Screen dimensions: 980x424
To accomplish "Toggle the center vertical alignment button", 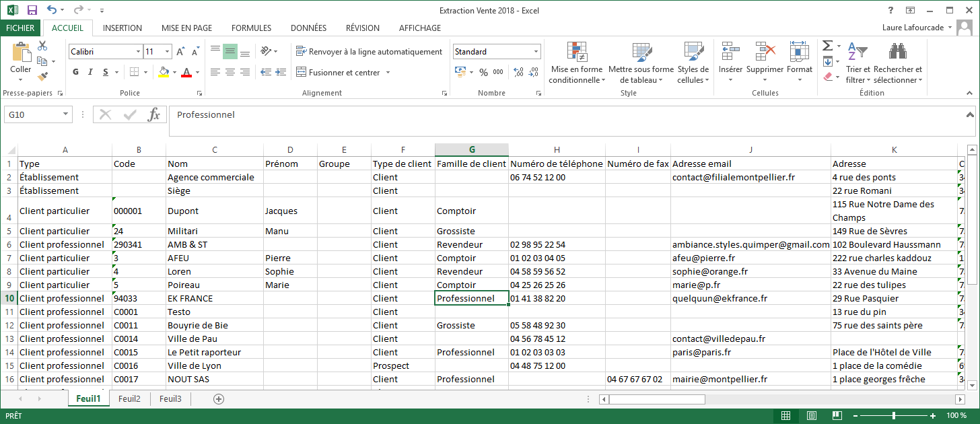I will coord(230,52).
